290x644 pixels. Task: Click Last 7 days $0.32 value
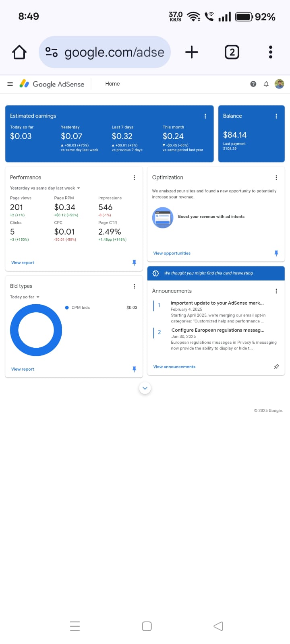click(122, 136)
